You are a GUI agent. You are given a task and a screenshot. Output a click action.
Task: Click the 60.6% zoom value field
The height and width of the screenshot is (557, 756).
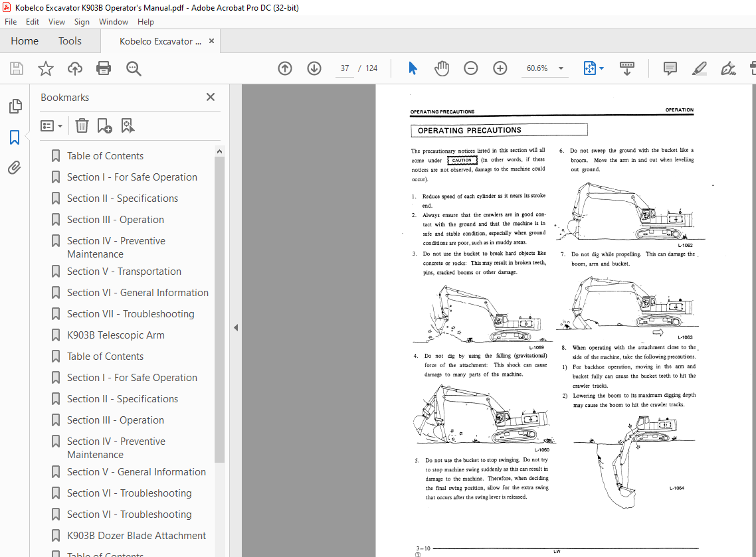(537, 68)
